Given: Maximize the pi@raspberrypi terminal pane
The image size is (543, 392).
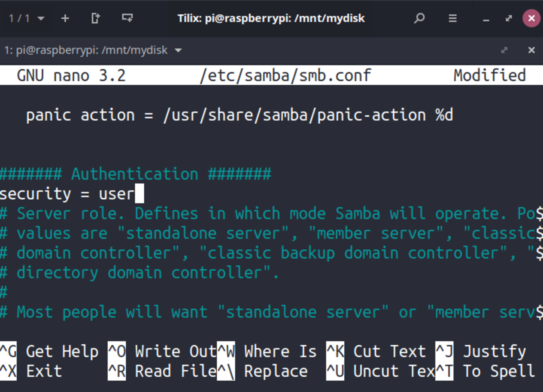Looking at the screenshot, I should coord(505,50).
